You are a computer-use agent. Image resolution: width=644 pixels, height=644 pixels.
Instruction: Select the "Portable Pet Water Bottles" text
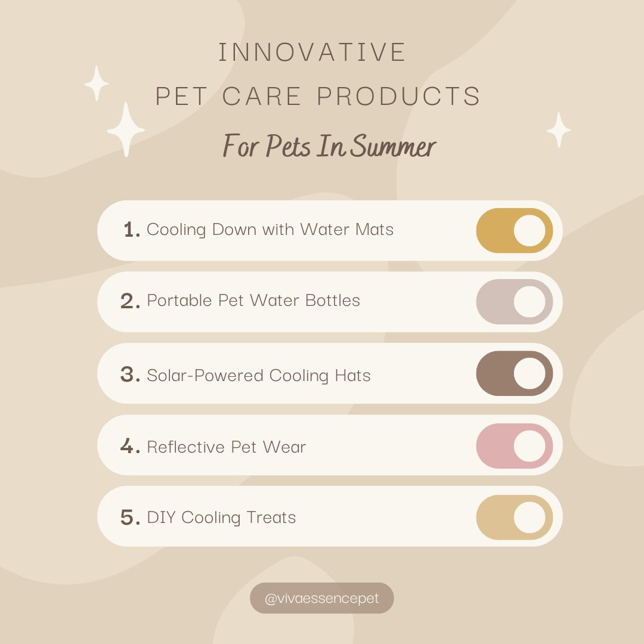[x=253, y=301]
